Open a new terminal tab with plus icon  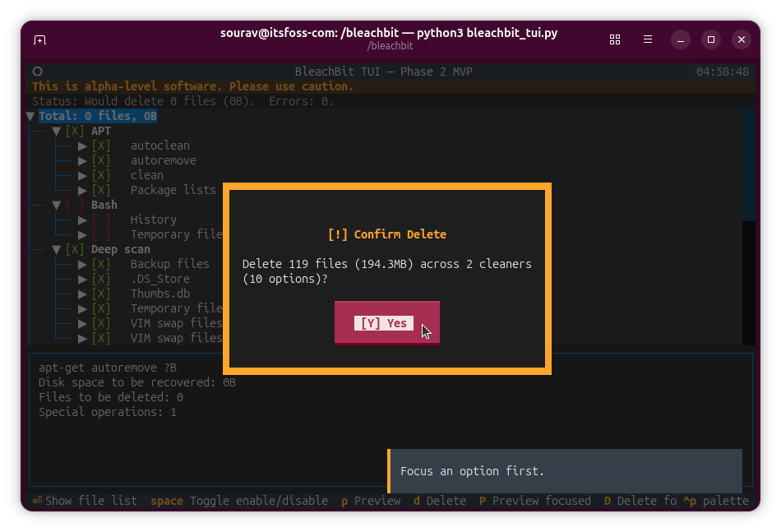point(39,39)
